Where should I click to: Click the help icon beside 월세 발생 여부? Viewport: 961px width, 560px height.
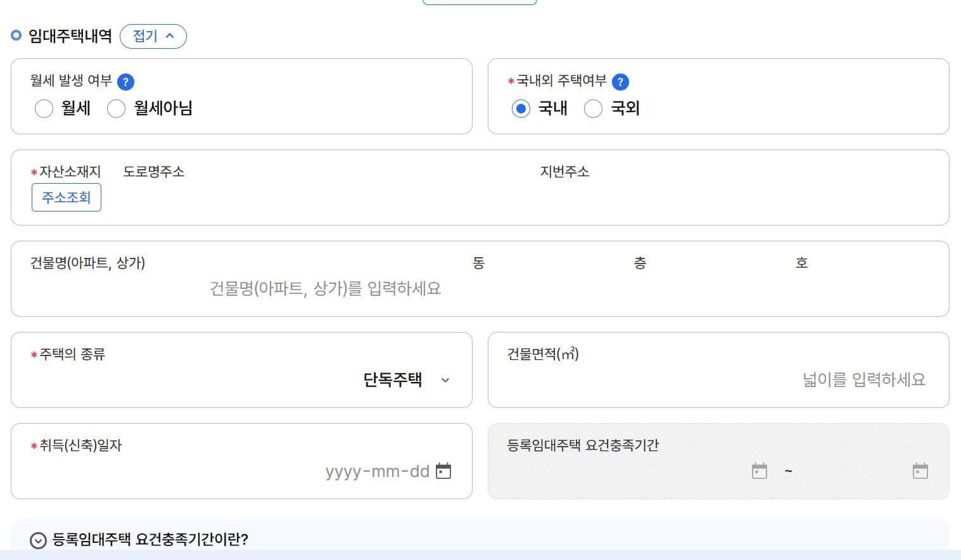[x=125, y=81]
